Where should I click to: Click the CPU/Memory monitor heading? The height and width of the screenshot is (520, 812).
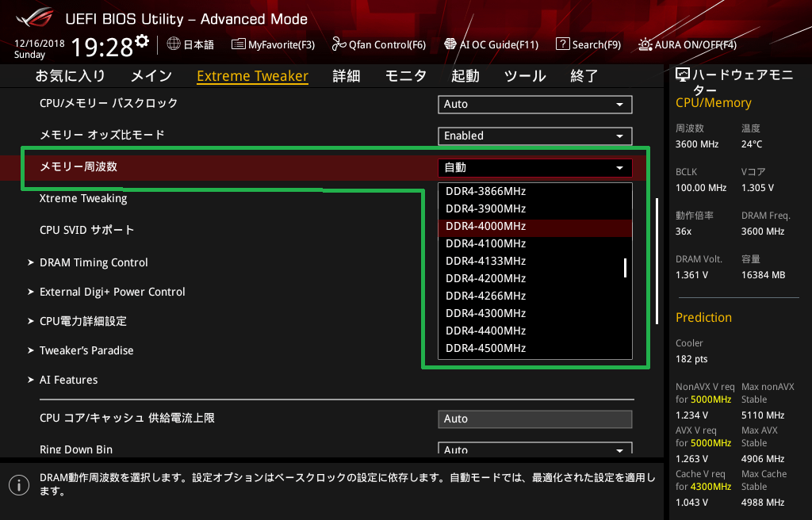tap(714, 103)
